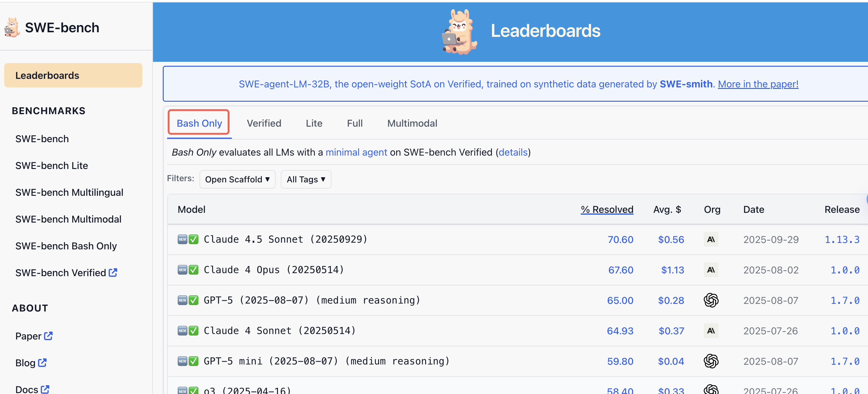Click the NEW badge beside Claude 4 Sonnet

(x=182, y=331)
